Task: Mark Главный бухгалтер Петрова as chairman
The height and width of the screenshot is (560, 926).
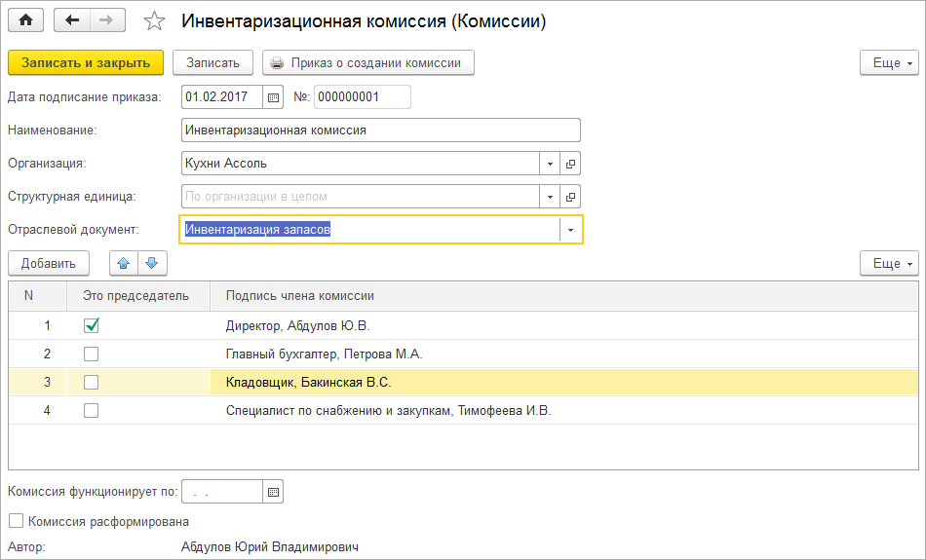Action: pos(91,354)
